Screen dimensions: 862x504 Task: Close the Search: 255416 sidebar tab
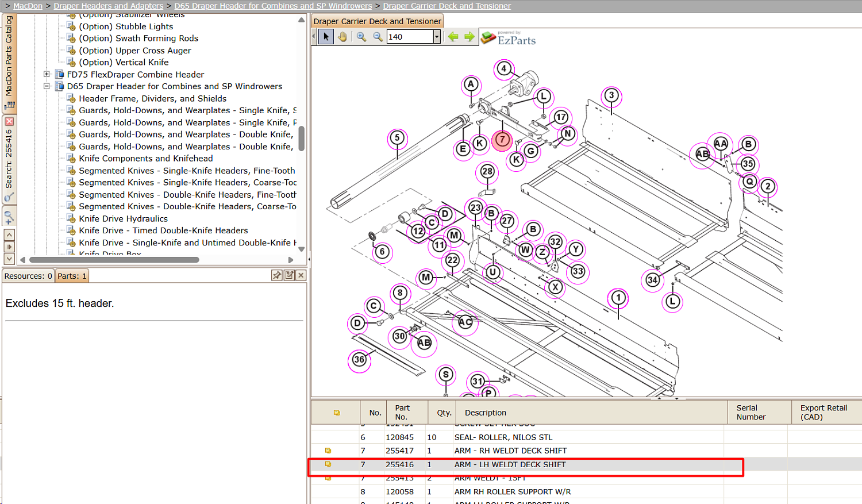[9, 121]
